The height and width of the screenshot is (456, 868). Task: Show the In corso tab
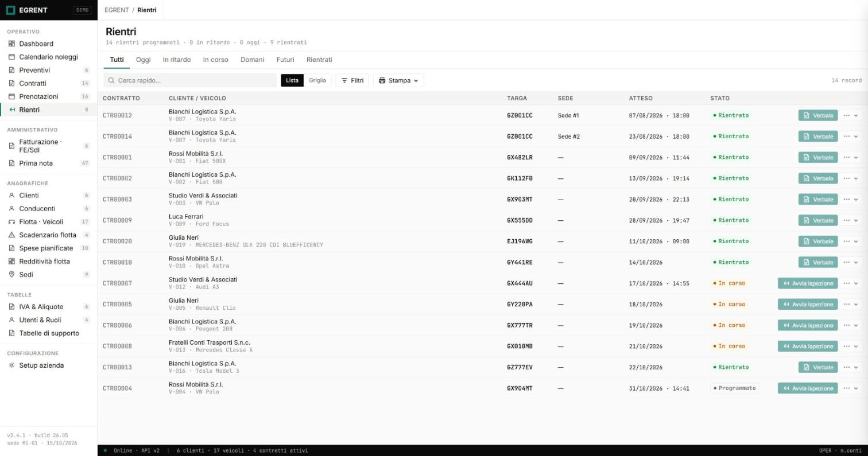click(215, 60)
